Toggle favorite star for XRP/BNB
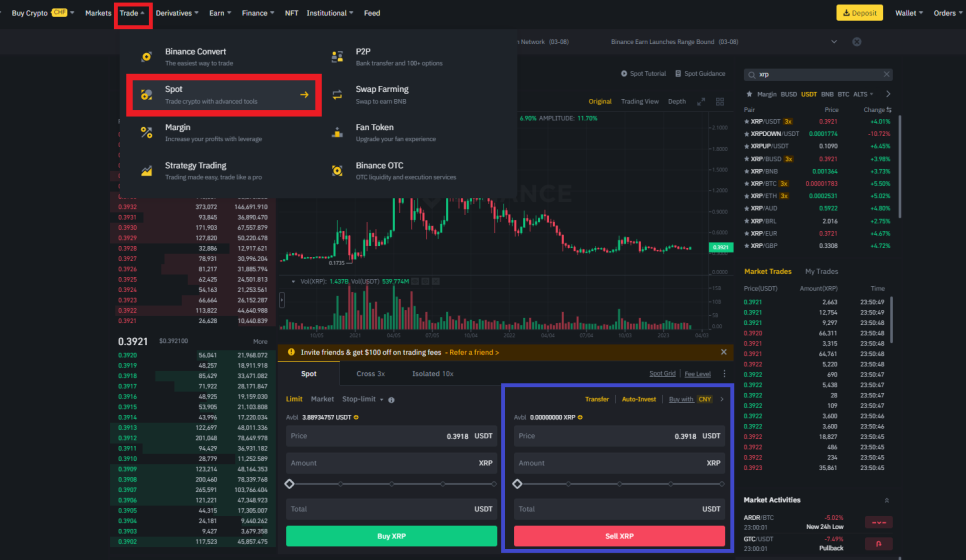966x560 pixels. pyautogui.click(x=747, y=171)
